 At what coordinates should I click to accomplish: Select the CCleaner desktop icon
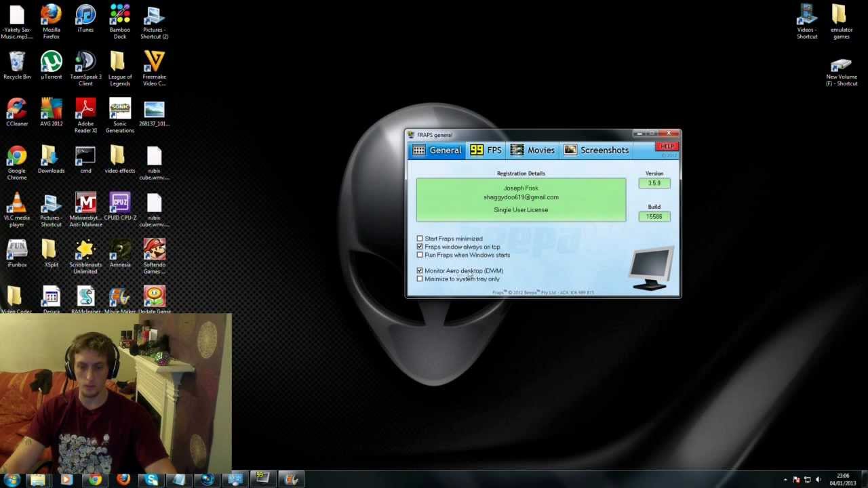pyautogui.click(x=17, y=113)
